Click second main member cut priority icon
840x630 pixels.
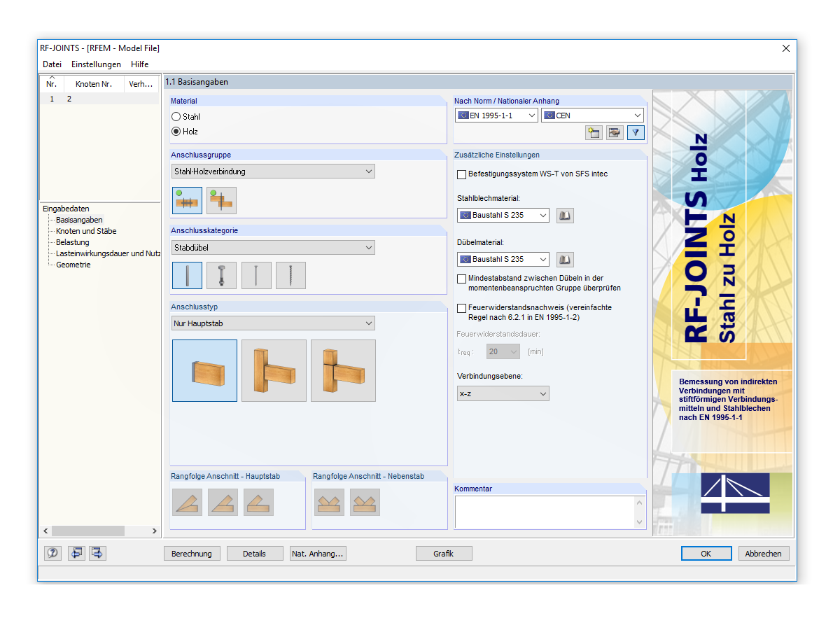click(x=223, y=502)
